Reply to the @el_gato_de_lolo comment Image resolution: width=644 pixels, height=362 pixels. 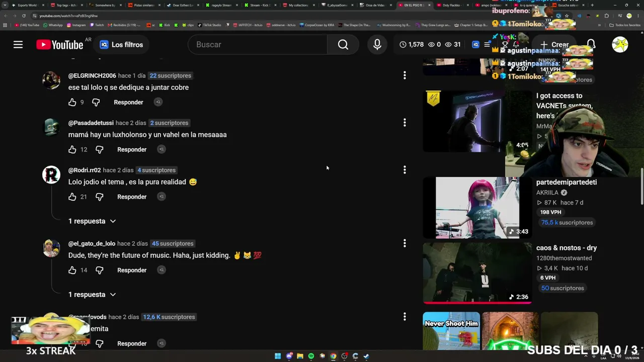coord(132,270)
